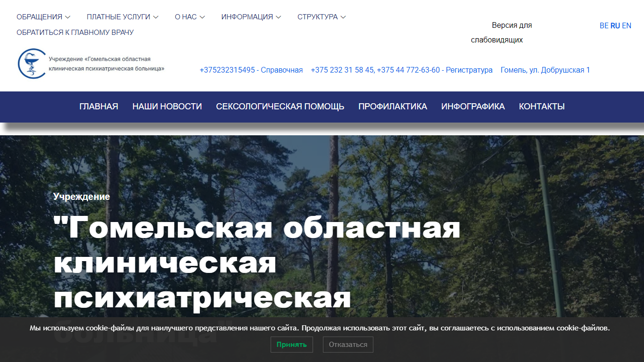Image resolution: width=644 pixels, height=362 pixels.
Task: Call the Справочная phone number link
Action: pyautogui.click(x=251, y=70)
